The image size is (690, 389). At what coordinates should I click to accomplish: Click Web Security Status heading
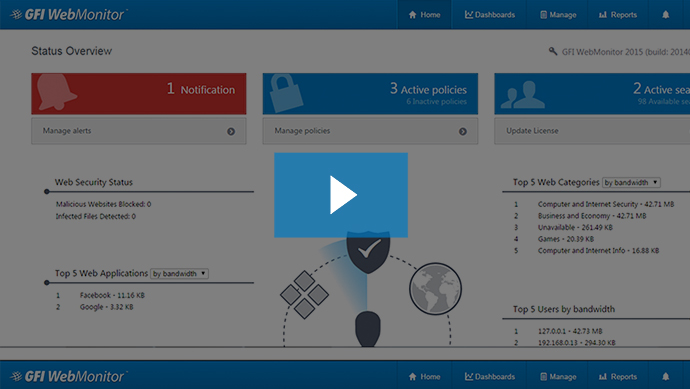tap(94, 182)
